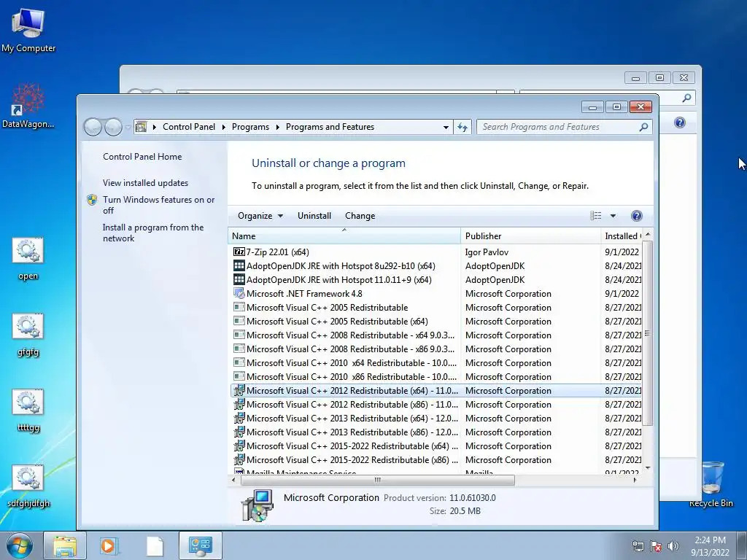Select Visual C++ 2005 Redistributable (x64) row
The height and width of the screenshot is (560, 747).
tap(436, 322)
